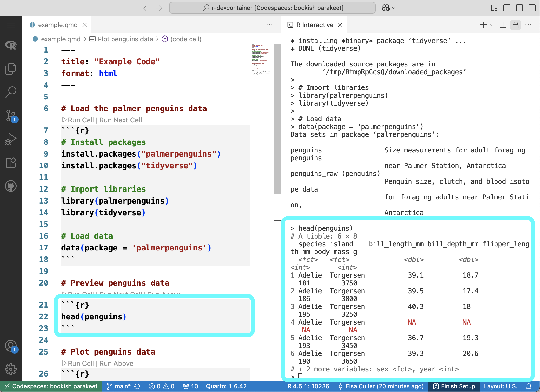Viewport: 540px width, 392px height.
Task: Click 'DONE (tidyverse)' in terminal output
Action: [x=329, y=48]
